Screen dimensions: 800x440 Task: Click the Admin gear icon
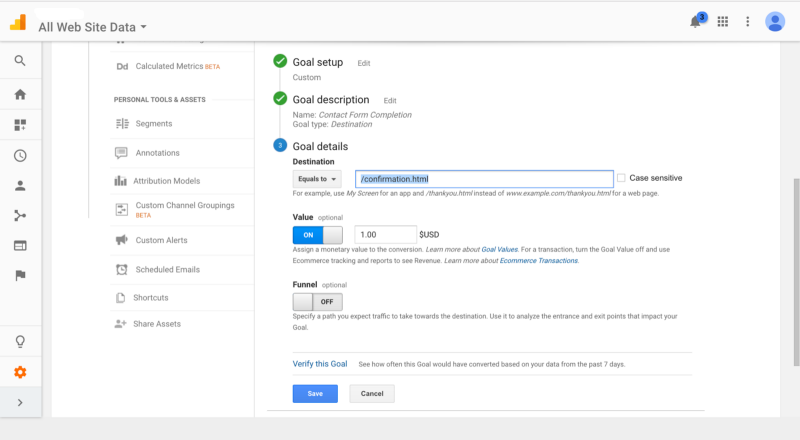[x=20, y=372]
